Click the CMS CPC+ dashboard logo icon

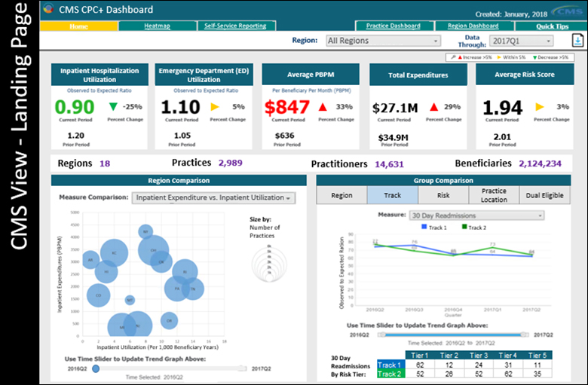(x=48, y=8)
